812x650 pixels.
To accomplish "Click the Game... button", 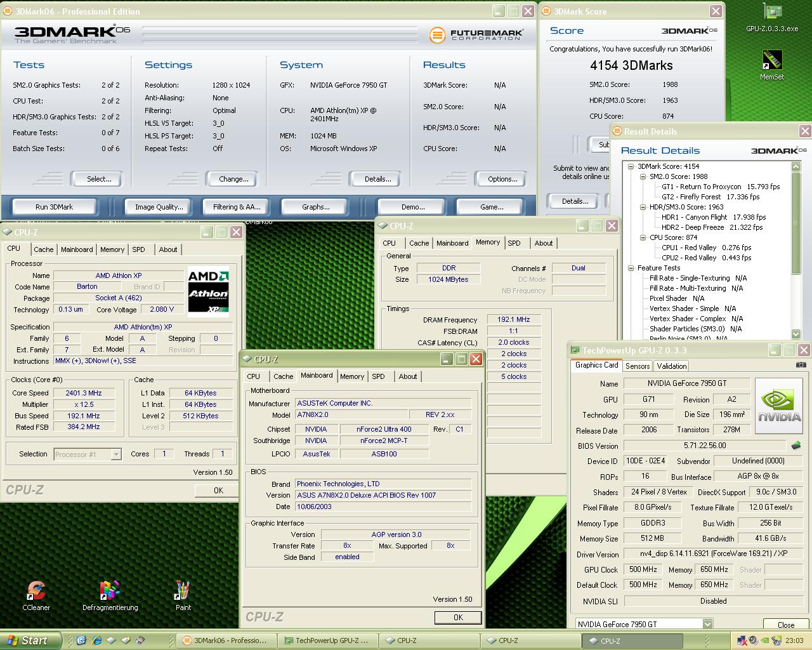I will click(x=492, y=207).
